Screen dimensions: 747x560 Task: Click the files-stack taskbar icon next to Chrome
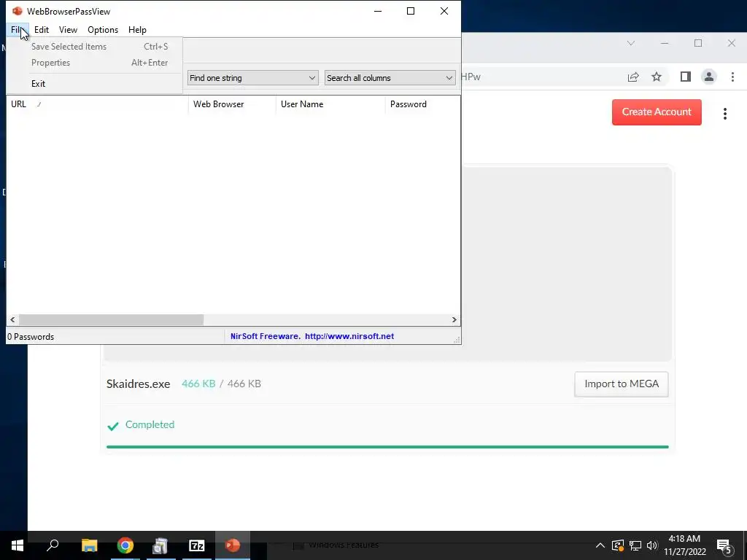(x=160, y=545)
